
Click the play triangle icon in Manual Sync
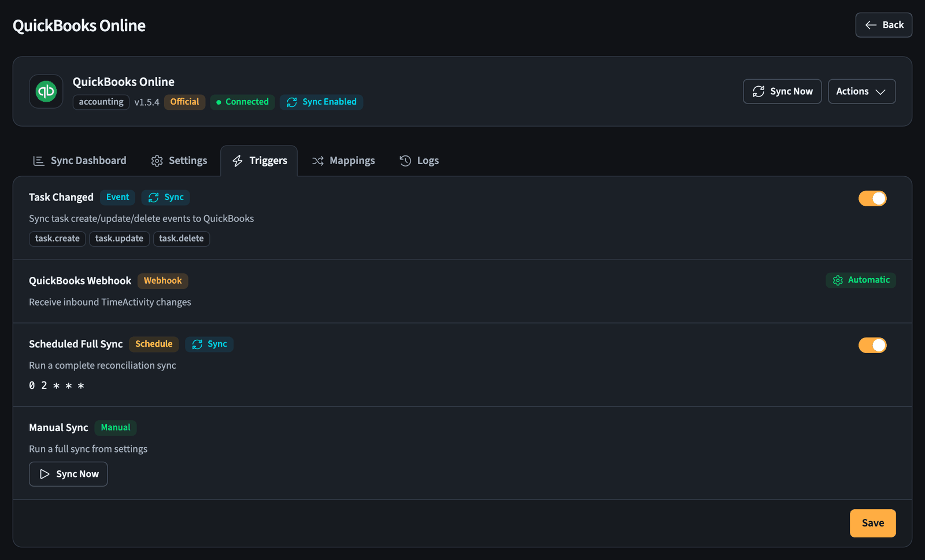(x=45, y=474)
